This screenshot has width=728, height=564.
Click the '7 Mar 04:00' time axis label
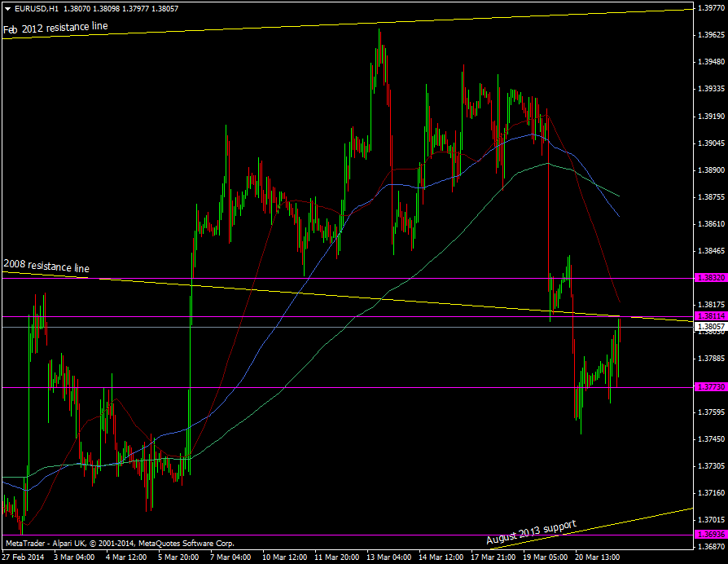pos(230,557)
